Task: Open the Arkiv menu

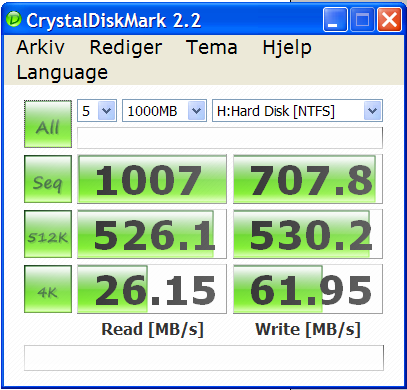Action: click(x=40, y=47)
